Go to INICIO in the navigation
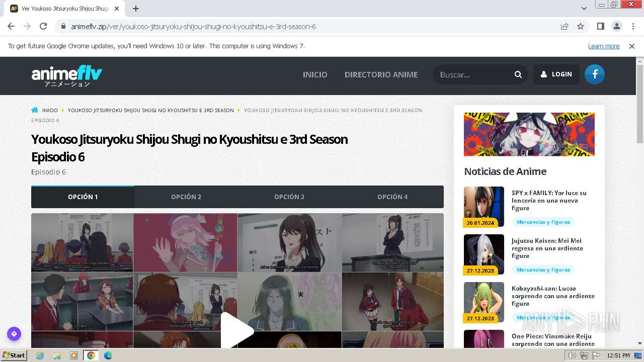Screen dimensions: 644x362 [x=315, y=74]
